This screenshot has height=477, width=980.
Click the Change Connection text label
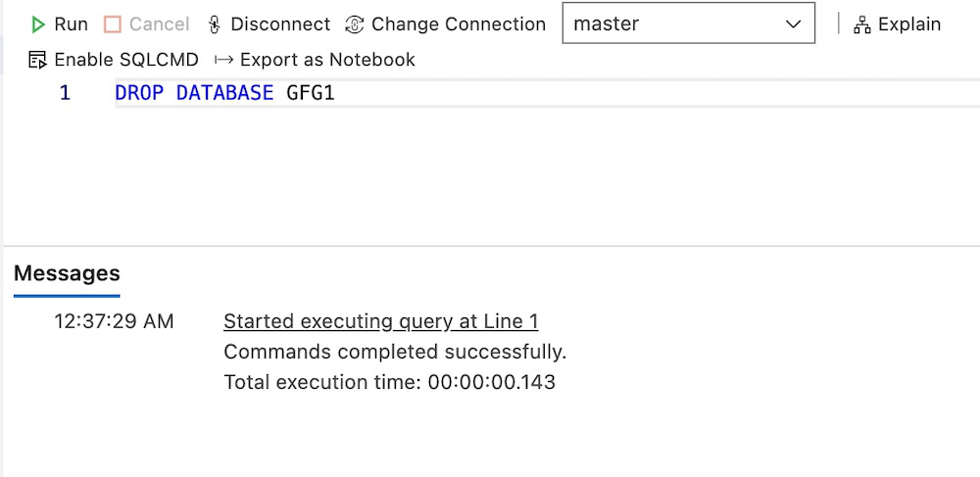click(458, 24)
